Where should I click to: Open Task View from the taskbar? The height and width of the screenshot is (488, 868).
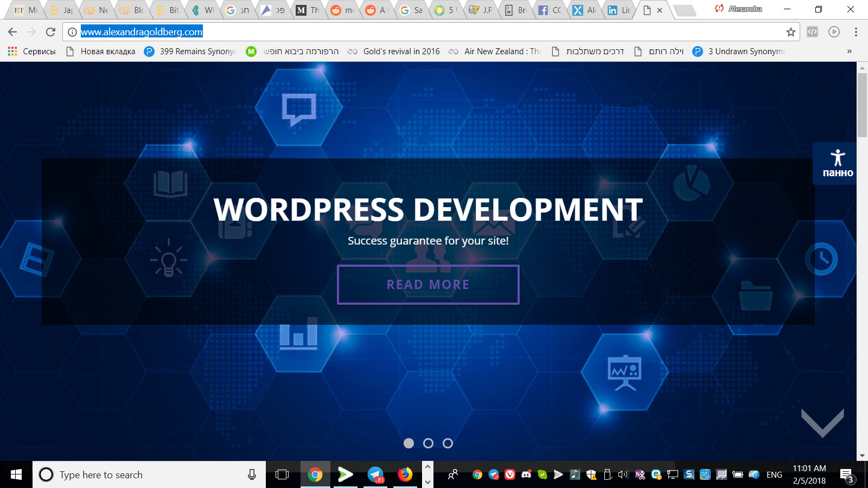click(282, 474)
